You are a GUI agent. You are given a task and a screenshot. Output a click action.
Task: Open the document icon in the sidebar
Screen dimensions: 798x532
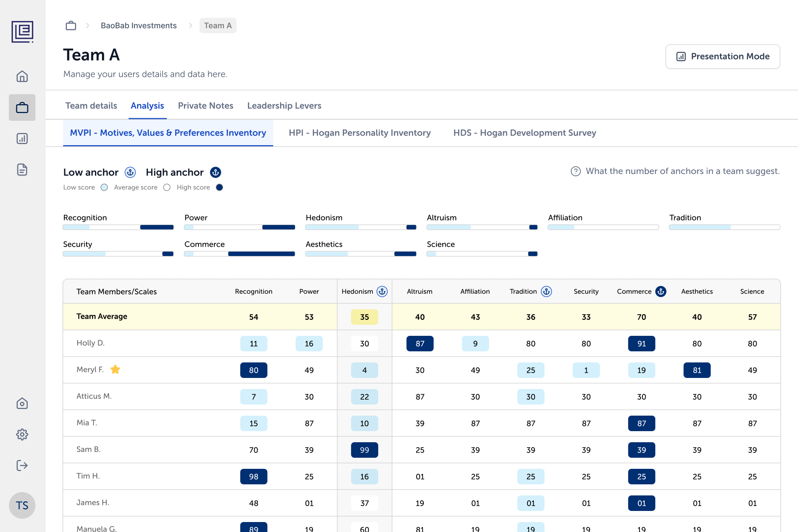point(22,170)
